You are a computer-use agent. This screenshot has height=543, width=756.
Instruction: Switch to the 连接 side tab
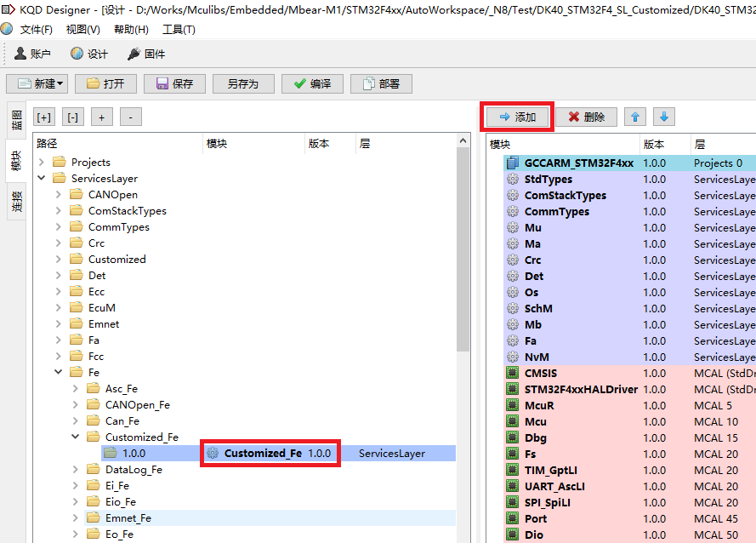click(x=16, y=202)
